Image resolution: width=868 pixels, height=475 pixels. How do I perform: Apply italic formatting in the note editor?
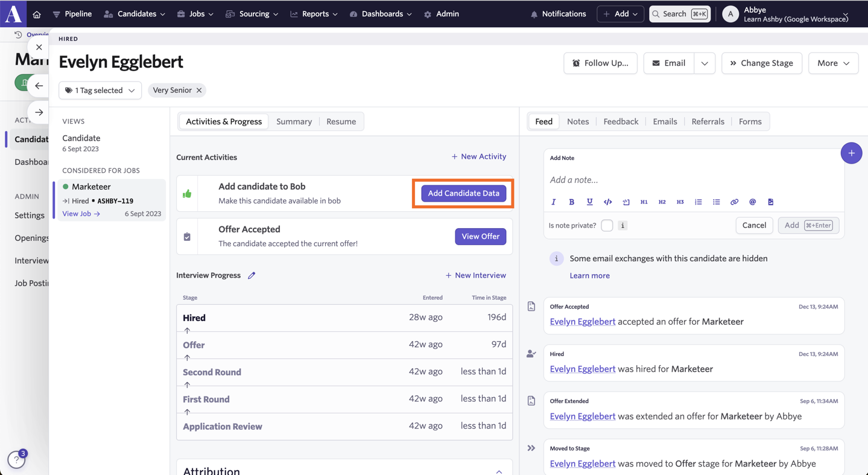click(x=554, y=202)
